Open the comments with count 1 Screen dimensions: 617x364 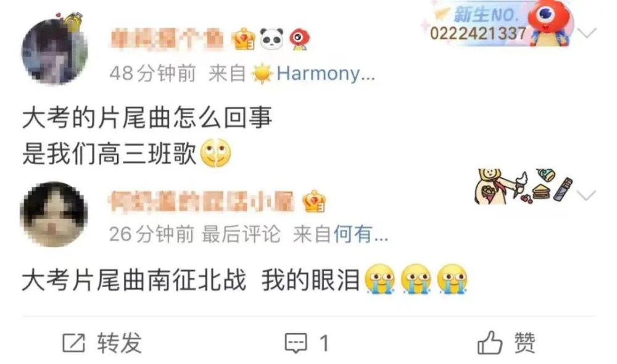click(x=307, y=343)
